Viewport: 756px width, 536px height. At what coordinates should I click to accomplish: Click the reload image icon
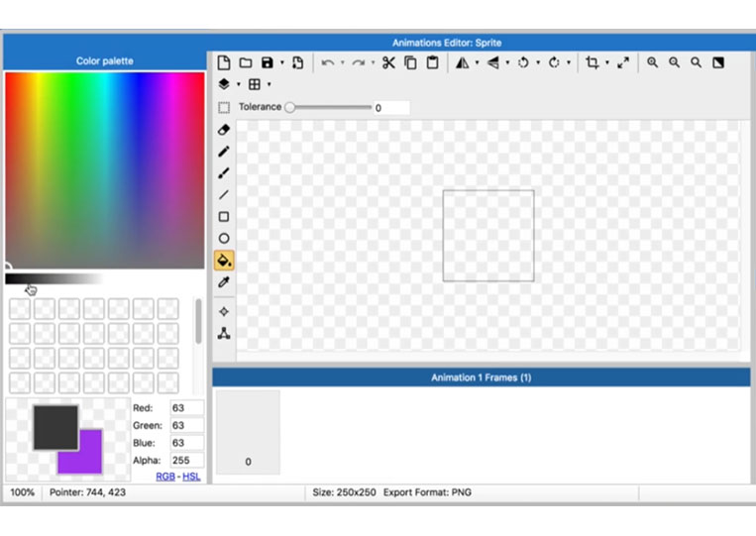[x=298, y=62]
